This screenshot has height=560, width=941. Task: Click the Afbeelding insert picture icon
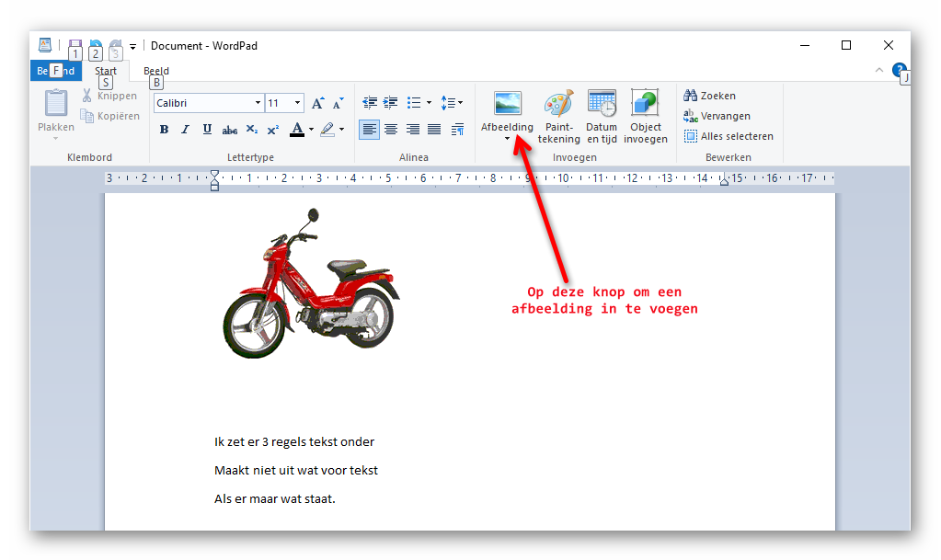pos(507,104)
